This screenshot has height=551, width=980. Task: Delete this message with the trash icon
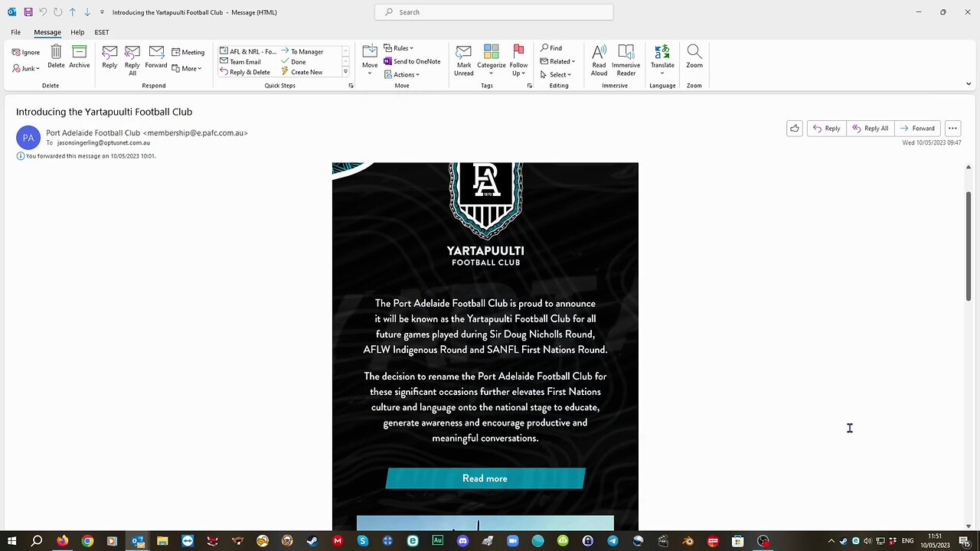(x=56, y=57)
